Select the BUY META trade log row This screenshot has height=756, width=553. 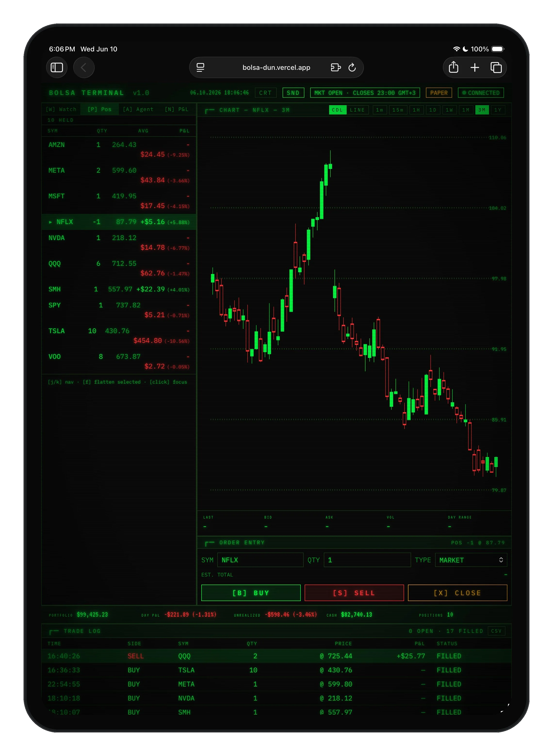(x=276, y=684)
